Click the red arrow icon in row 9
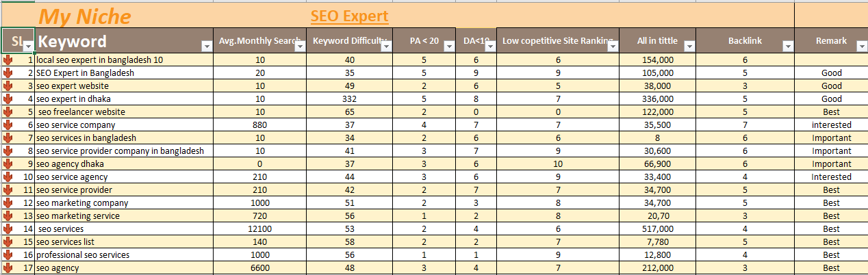The width and height of the screenshot is (868, 275). click(8, 164)
